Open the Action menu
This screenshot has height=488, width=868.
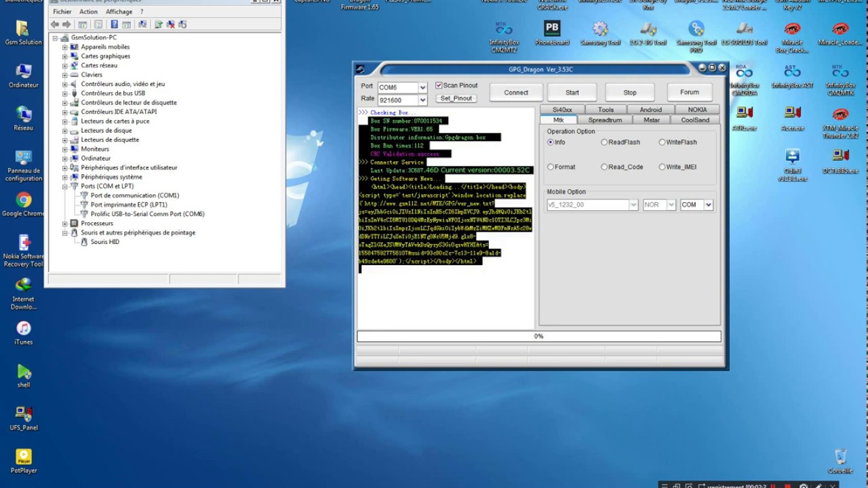[88, 12]
